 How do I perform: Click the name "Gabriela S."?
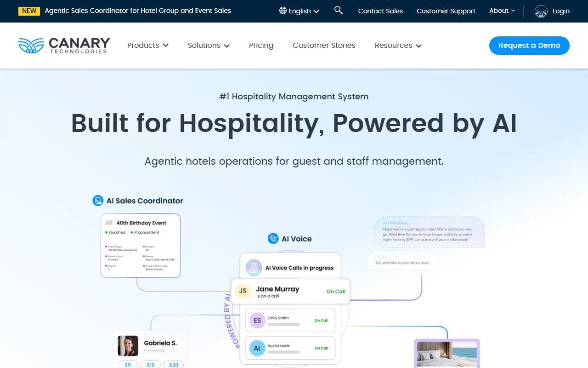[160, 343]
